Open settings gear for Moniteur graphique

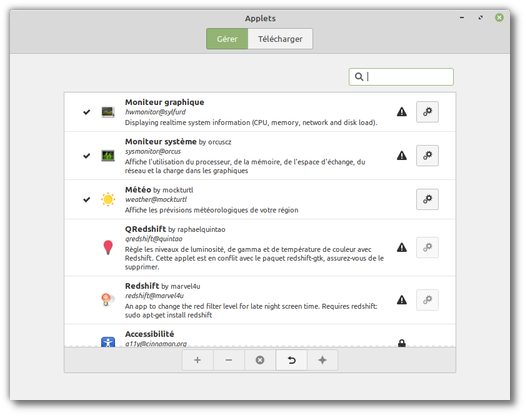[427, 112]
